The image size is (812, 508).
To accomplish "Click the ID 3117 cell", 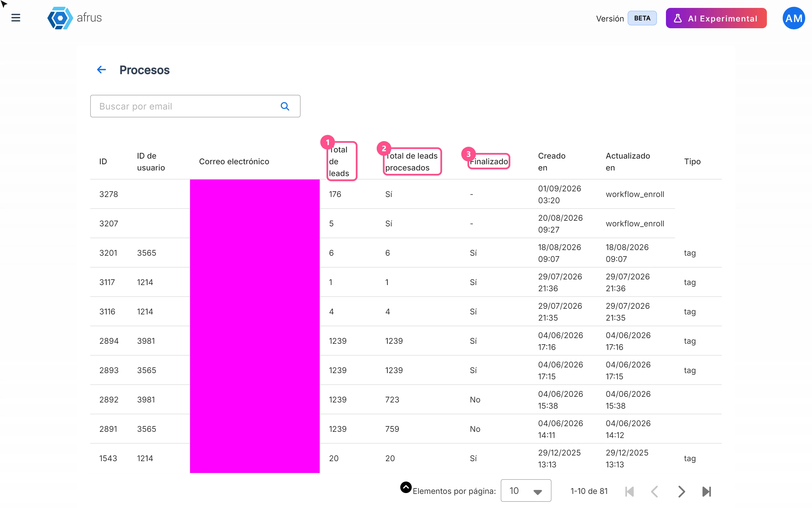I will pos(107,282).
